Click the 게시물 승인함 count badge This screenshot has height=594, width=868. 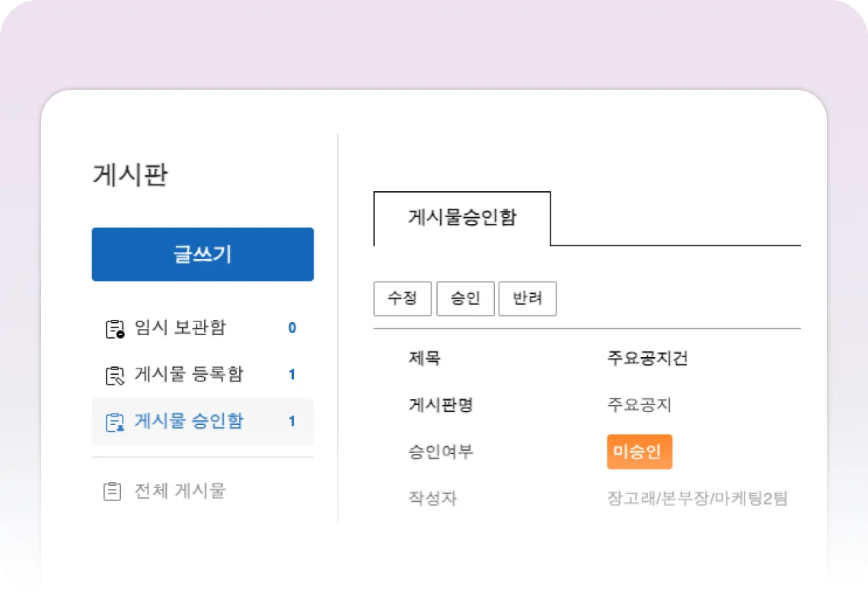pos(292,421)
